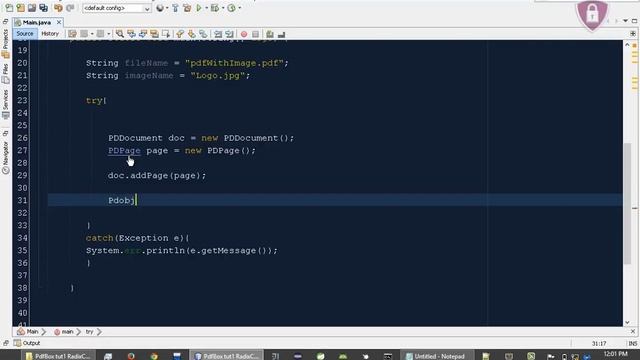This screenshot has width=640, height=360.
Task: Expand the Run Project dropdown arrow
Action: coord(206,8)
